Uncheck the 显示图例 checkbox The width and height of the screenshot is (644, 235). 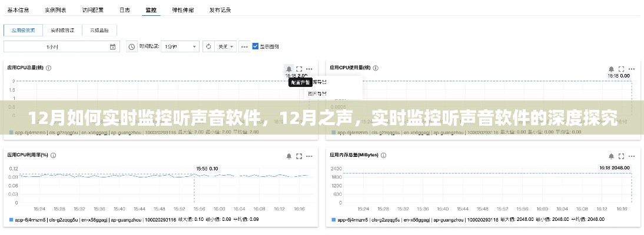point(255,46)
